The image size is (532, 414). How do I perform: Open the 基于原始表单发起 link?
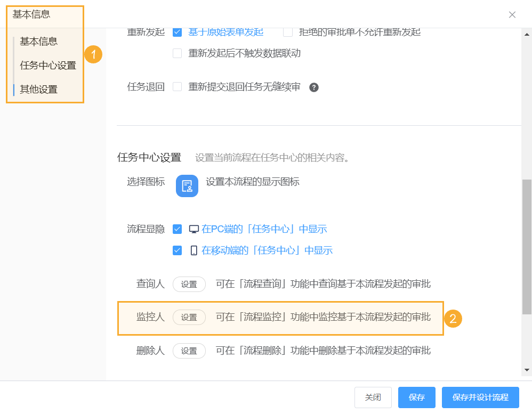tap(225, 32)
